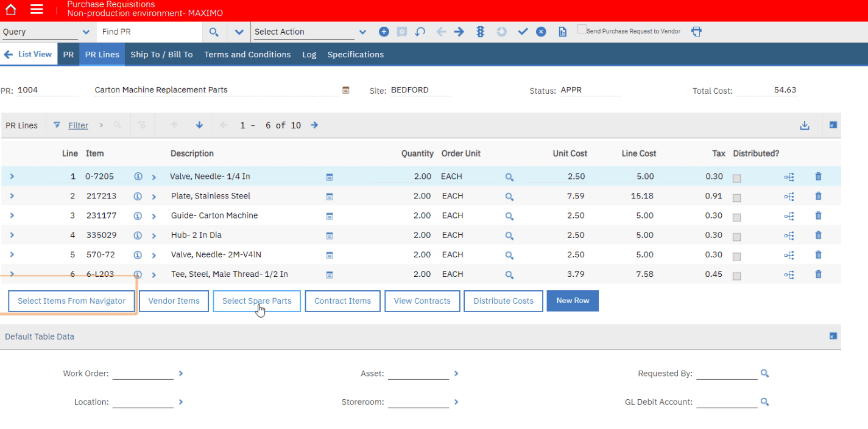Collapse the Default Table Data section
The image size is (868, 429).
point(833,336)
